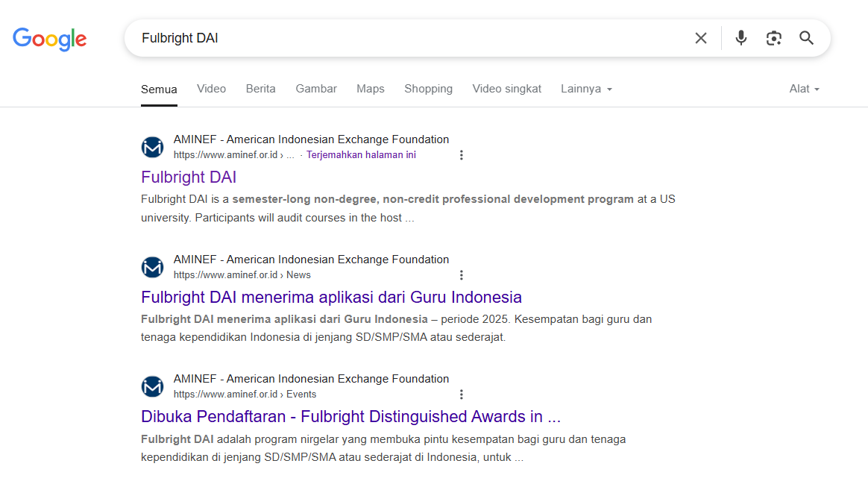Open Fulbright DAI menerima aplikasi dari Guru Indonesia
The width and height of the screenshot is (868, 487).
click(331, 297)
